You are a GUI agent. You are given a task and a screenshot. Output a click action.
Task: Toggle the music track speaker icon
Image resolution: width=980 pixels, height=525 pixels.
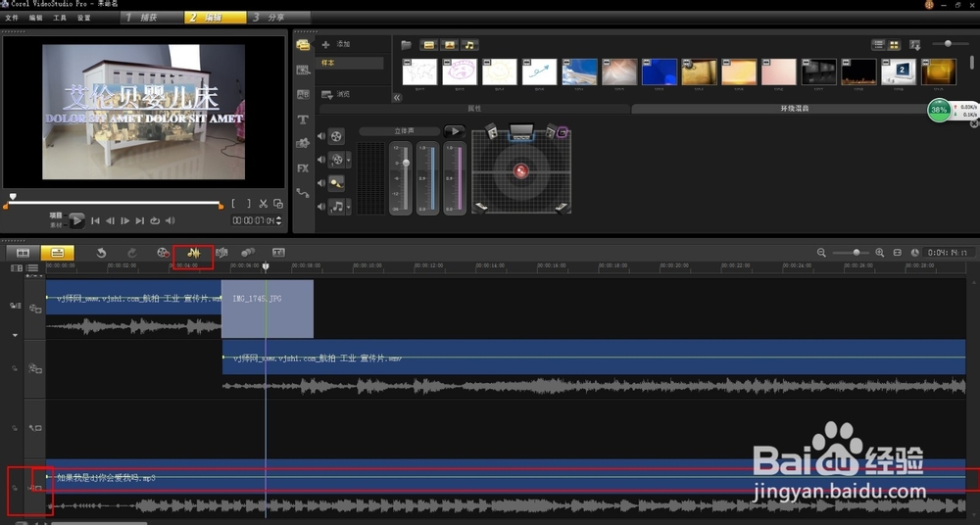(x=320, y=207)
